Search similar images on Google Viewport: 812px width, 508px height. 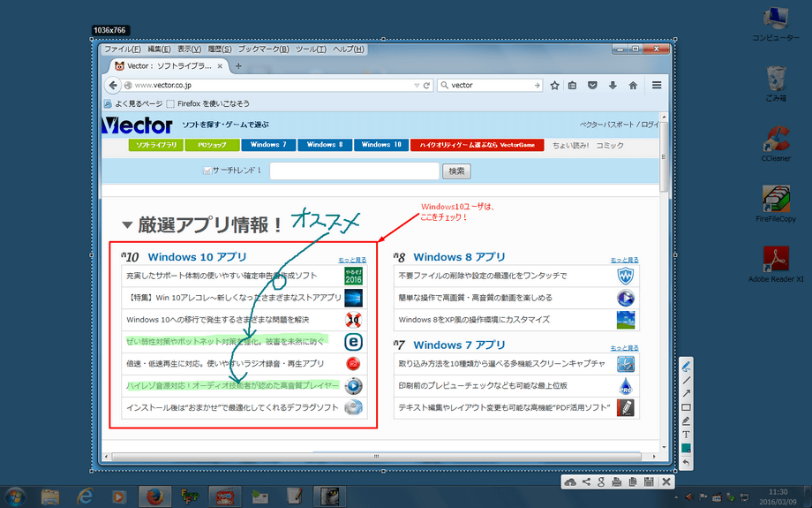601,482
